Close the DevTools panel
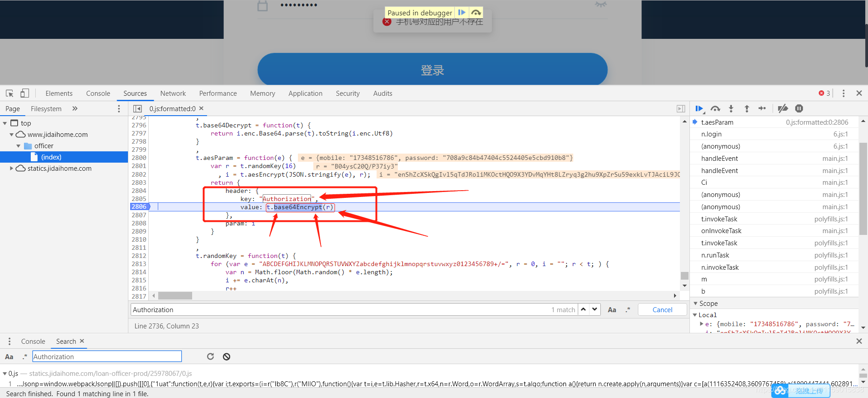The image size is (868, 398). click(859, 93)
